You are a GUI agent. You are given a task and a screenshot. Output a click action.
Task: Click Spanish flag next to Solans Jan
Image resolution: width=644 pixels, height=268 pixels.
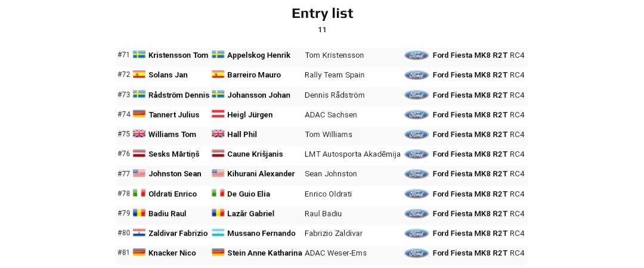tap(139, 74)
